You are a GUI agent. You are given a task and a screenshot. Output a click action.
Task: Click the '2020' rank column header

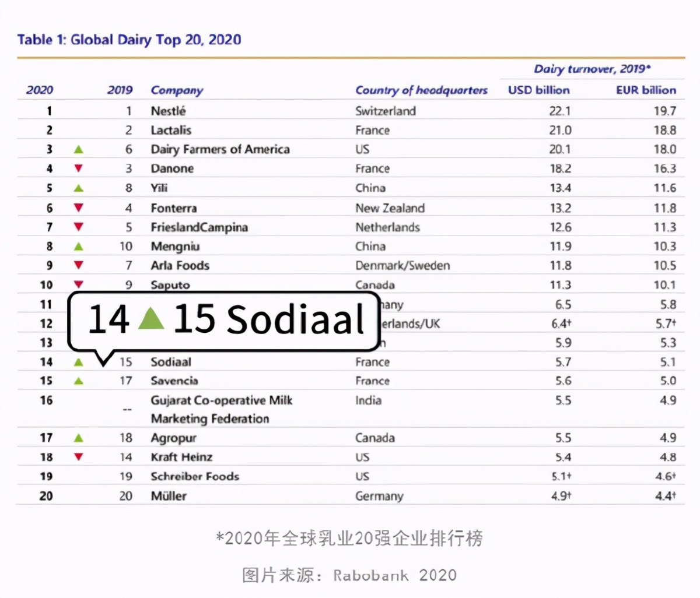pyautogui.click(x=40, y=90)
